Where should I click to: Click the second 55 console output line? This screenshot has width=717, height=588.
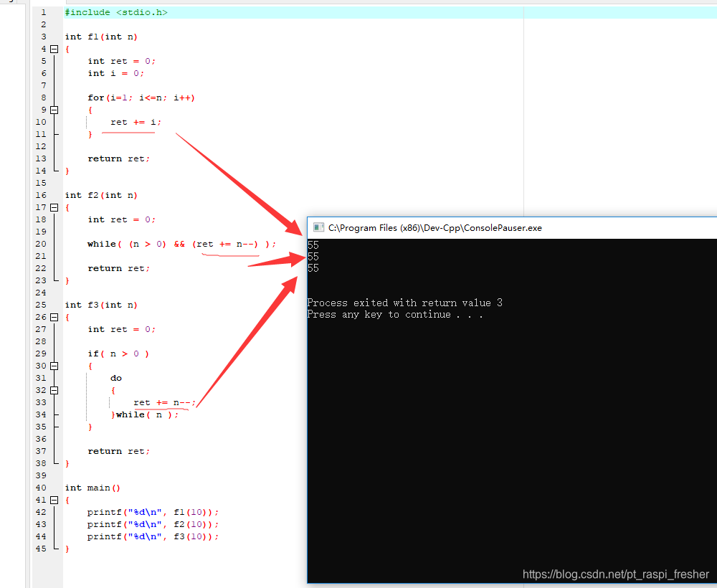(313, 257)
